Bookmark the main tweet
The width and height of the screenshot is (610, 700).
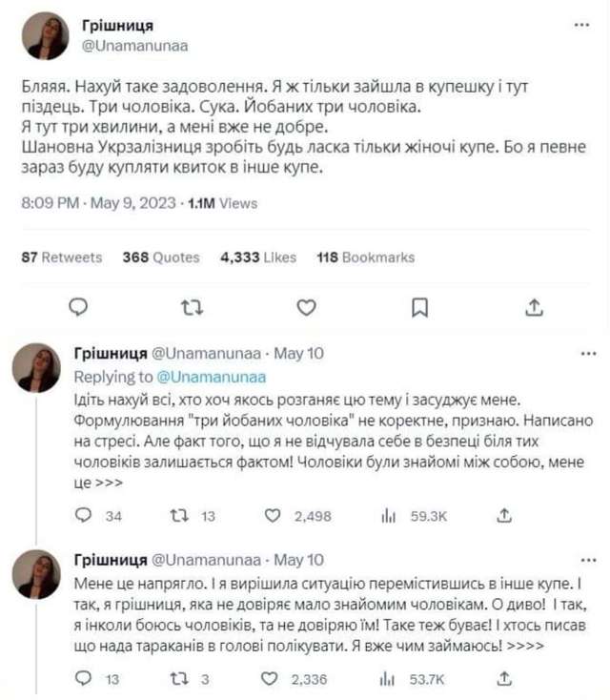click(x=419, y=307)
